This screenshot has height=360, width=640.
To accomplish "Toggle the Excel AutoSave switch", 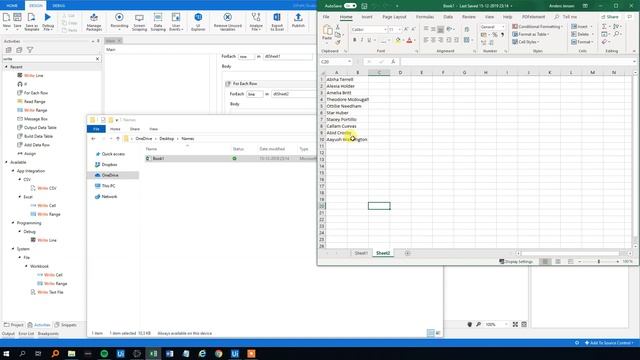I will [350, 6].
